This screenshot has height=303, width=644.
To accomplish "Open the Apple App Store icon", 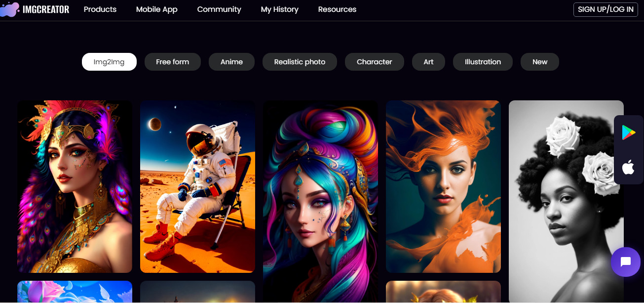I will pos(628,168).
